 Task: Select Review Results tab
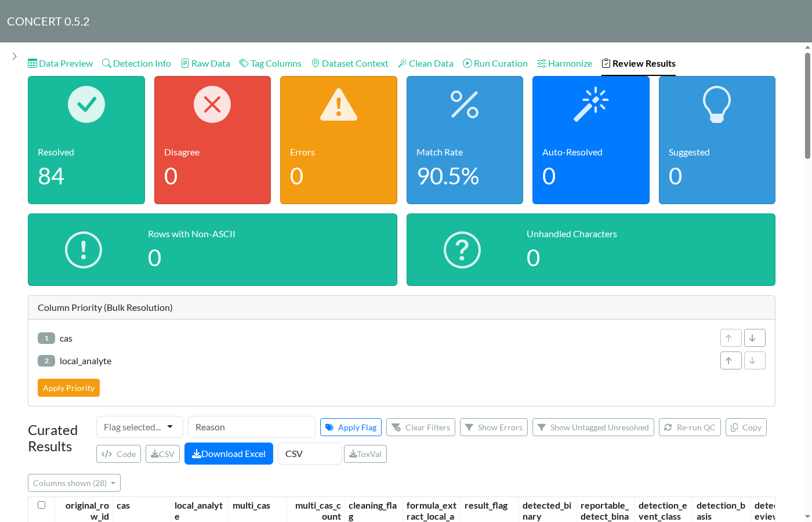pyautogui.click(x=639, y=63)
